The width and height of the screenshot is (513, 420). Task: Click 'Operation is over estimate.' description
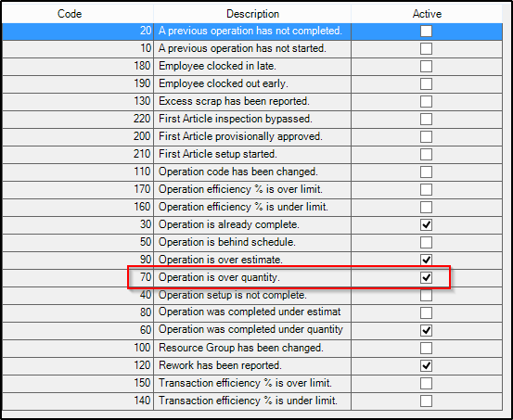click(221, 260)
